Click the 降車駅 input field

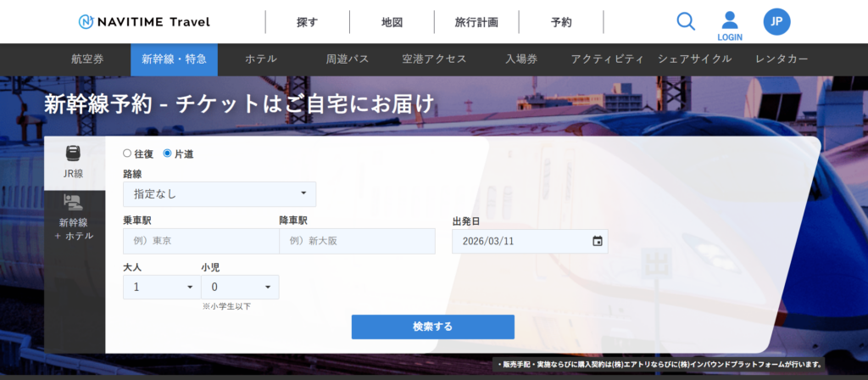pos(357,241)
